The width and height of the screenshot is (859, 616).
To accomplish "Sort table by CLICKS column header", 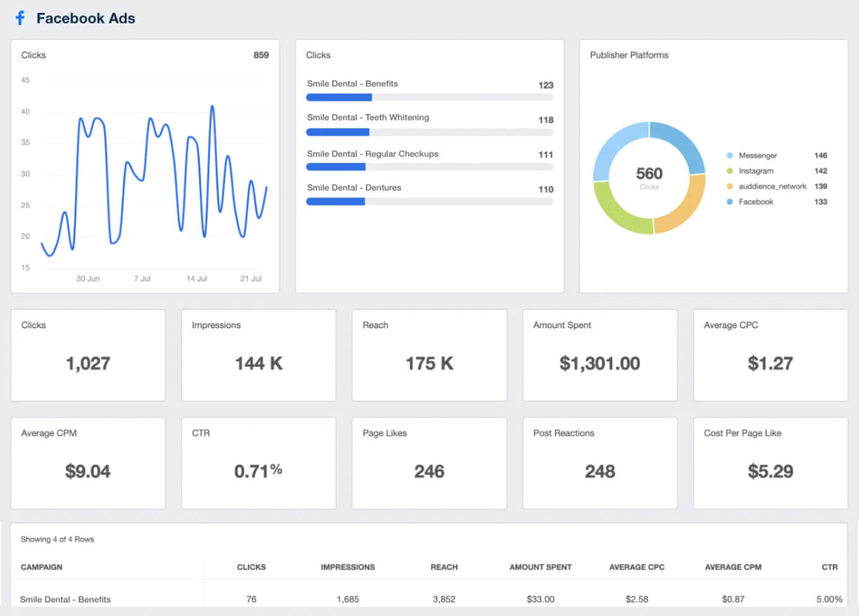I will coord(251,567).
